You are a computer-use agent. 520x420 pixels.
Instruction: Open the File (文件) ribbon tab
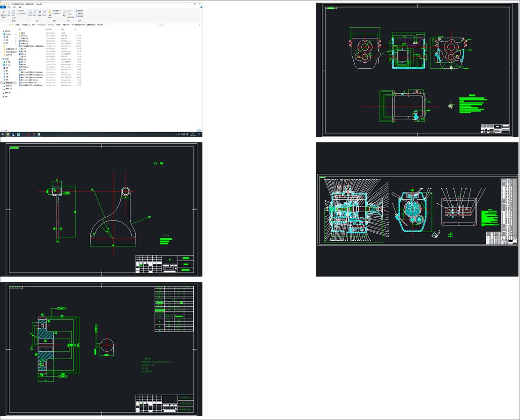[3, 7]
